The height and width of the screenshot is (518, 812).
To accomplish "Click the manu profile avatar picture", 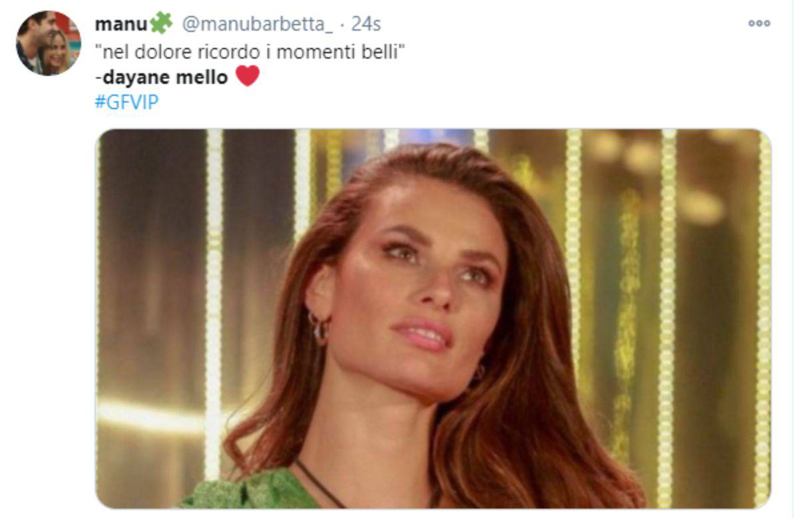I will [x=49, y=43].
